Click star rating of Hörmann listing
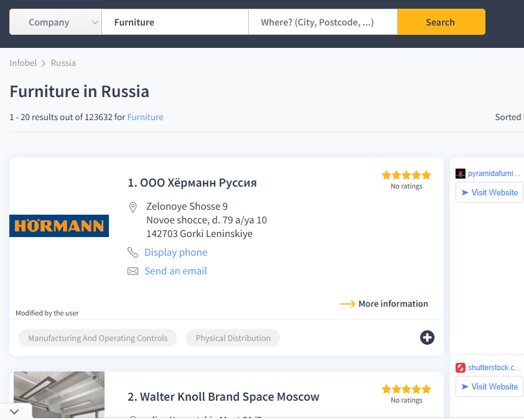 406,175
